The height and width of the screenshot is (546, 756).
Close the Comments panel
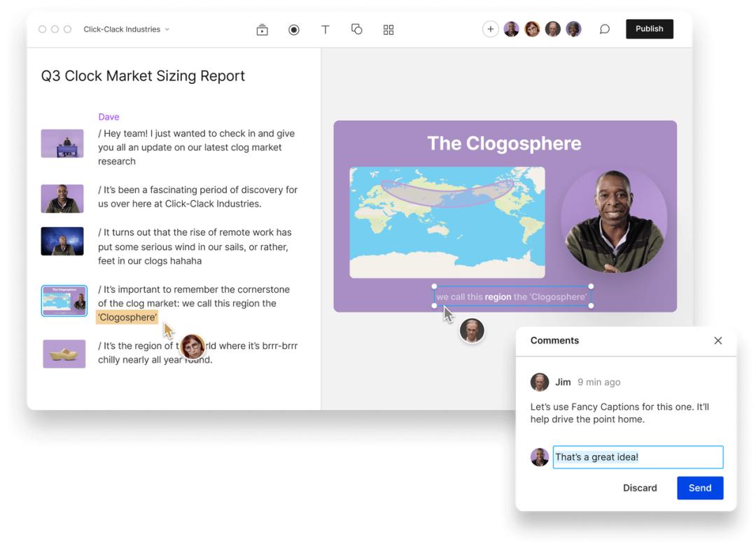(718, 340)
